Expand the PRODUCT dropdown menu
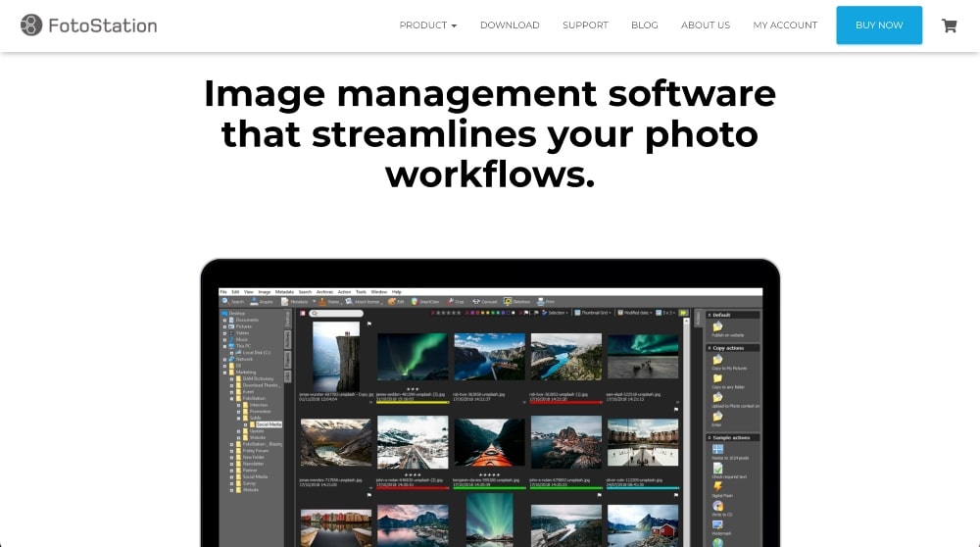980x547 pixels. tap(427, 25)
